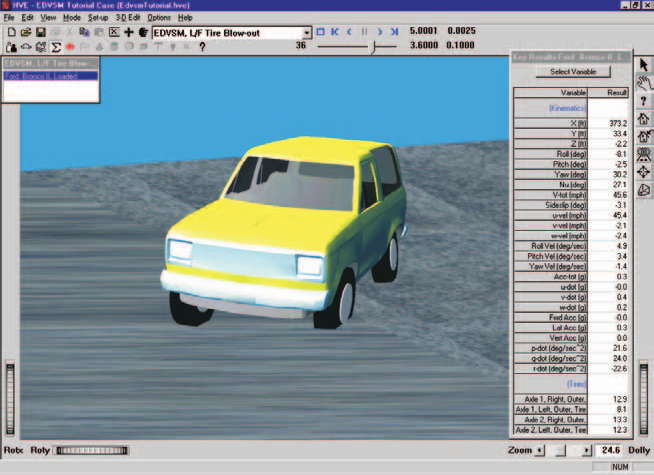Click the Zoom slider track
Image resolution: width=654 pixels, height=475 pixels.
point(563,450)
